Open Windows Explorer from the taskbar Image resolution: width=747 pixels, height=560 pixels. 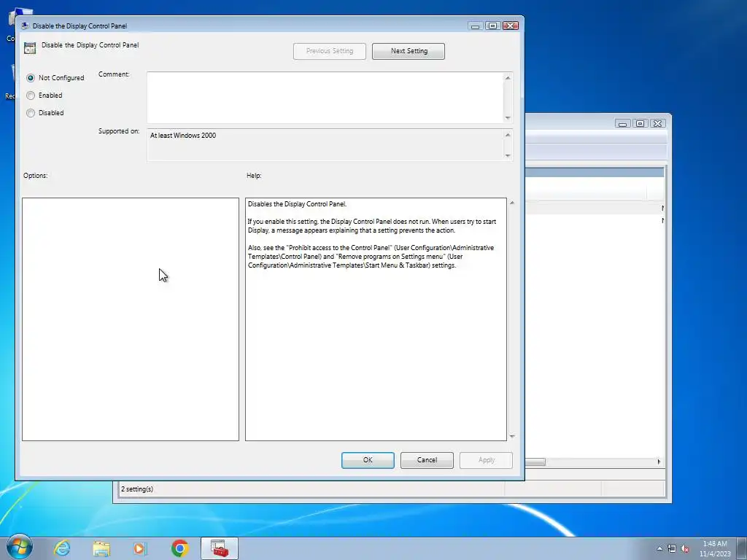tap(101, 548)
